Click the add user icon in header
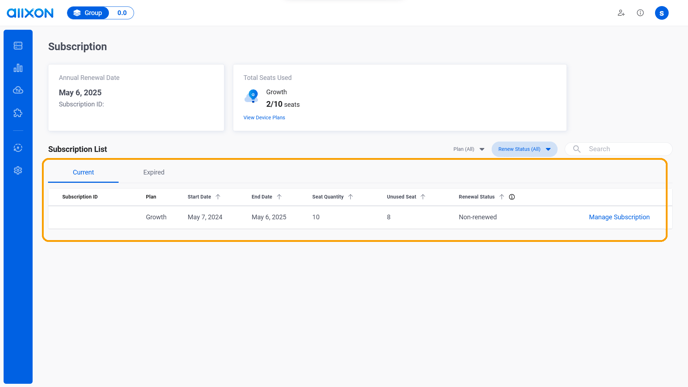This screenshot has height=387, width=688. click(621, 13)
